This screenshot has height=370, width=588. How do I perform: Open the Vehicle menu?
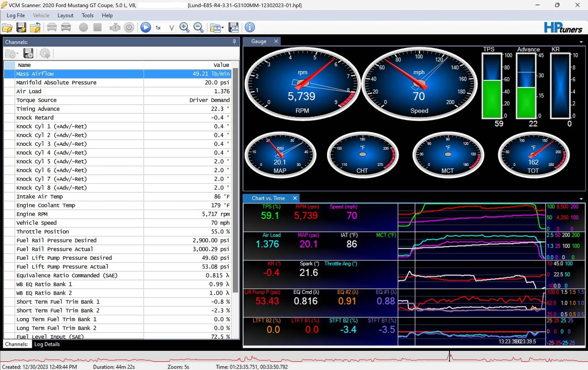point(41,15)
